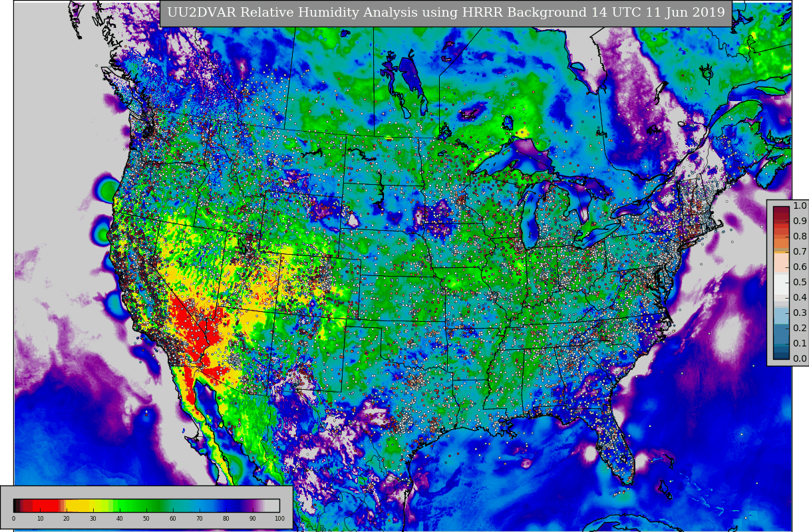Pick the dark red top swatch of right colorbar
809x532 pixels.
(781, 210)
